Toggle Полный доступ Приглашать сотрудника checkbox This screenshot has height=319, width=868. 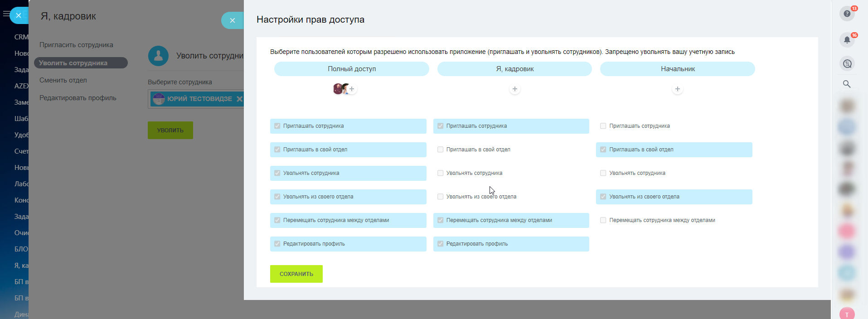tap(277, 126)
